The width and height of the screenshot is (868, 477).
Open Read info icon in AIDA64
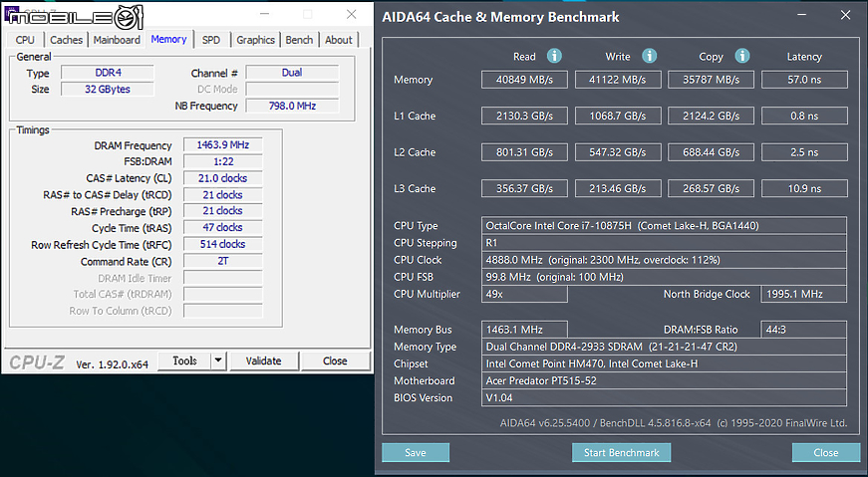tap(554, 56)
